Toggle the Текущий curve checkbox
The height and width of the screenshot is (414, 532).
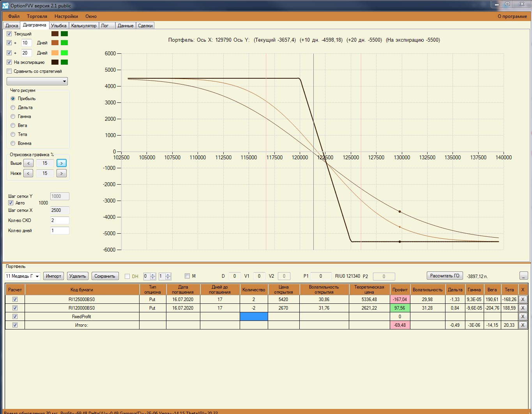(x=9, y=34)
